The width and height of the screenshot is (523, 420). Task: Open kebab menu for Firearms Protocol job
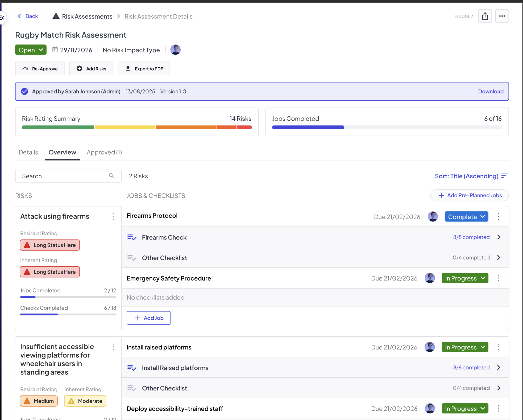[499, 217]
